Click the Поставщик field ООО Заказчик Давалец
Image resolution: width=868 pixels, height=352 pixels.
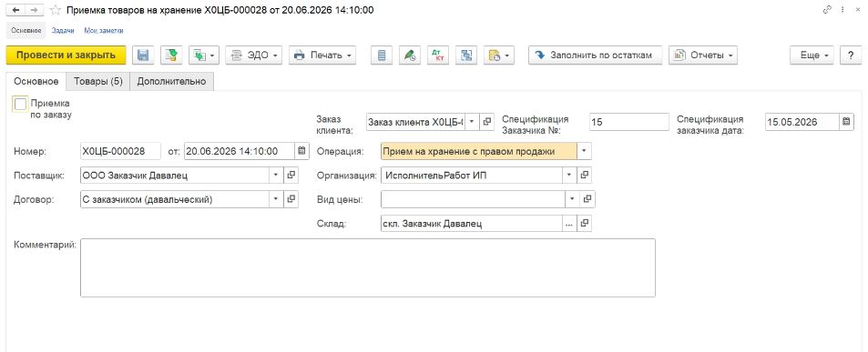coord(175,176)
